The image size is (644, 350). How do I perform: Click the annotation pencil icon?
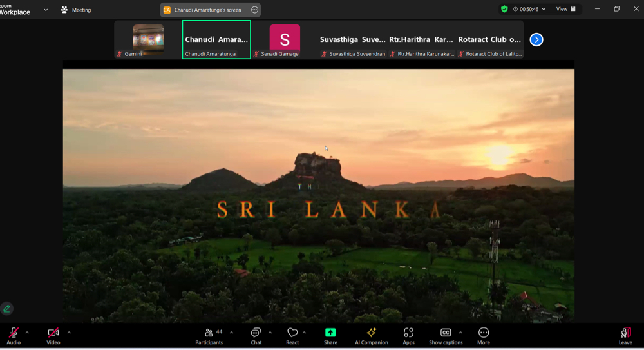pyautogui.click(x=7, y=309)
